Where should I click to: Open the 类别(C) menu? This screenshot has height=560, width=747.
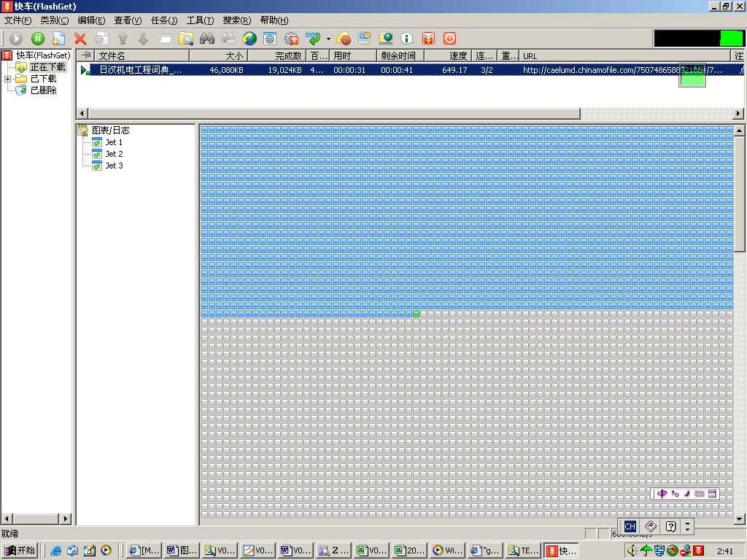54,20
